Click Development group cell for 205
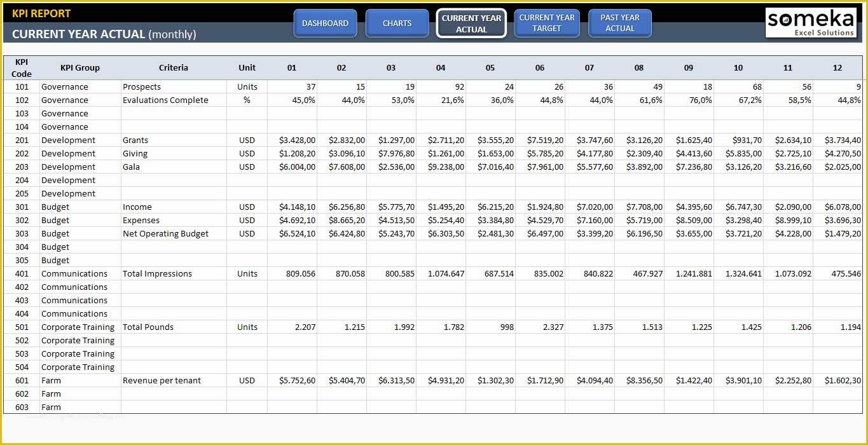Image resolution: width=868 pixels, height=445 pixels. pyautogui.click(x=80, y=193)
